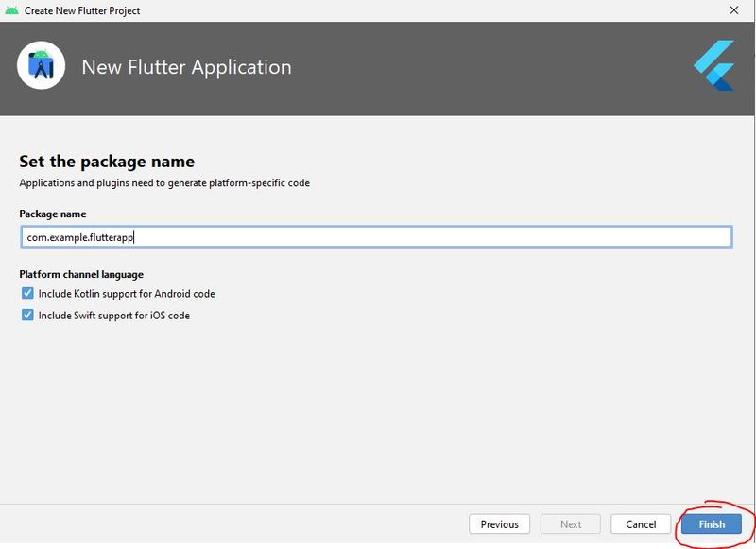Click the 'Package name' label
756x549 pixels.
tap(53, 214)
